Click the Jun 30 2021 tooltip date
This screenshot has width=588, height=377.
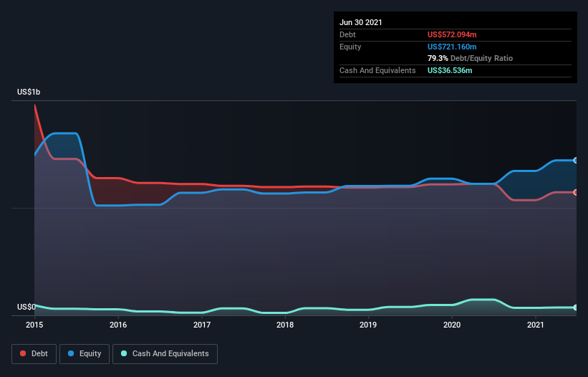pyautogui.click(x=361, y=22)
